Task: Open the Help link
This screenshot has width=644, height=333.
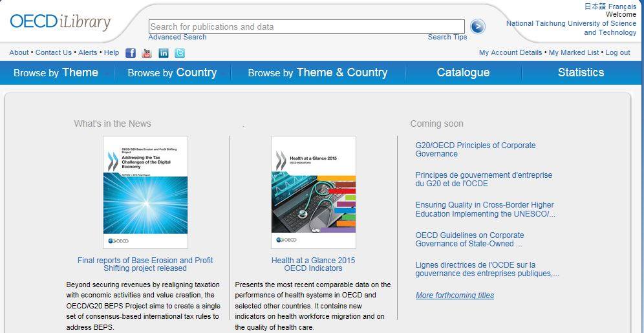Action: click(111, 52)
